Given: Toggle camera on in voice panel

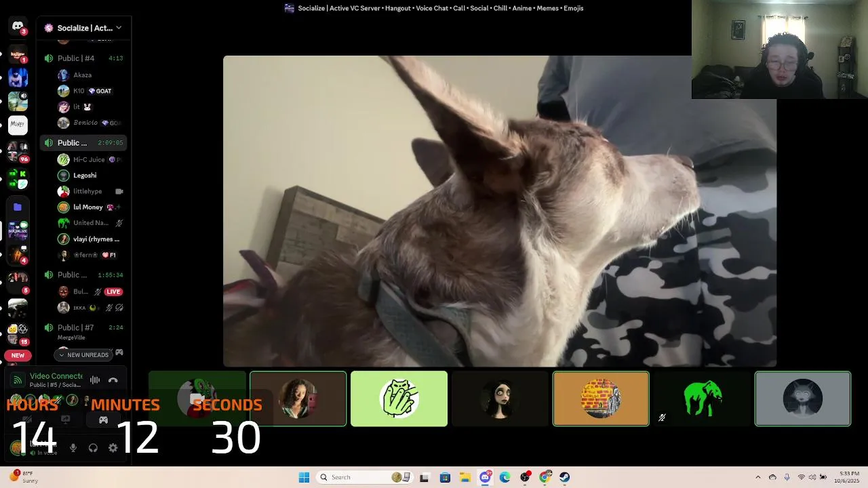Looking at the screenshot, I should [x=27, y=420].
